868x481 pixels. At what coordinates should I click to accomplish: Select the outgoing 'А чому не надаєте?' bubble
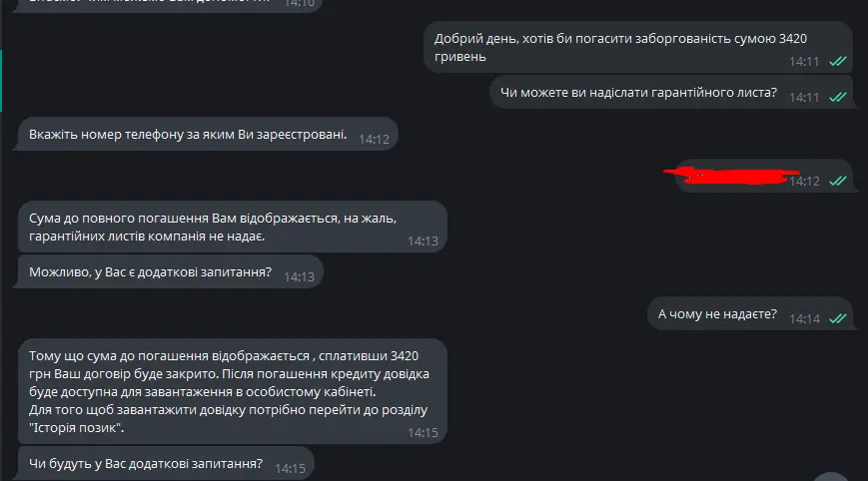click(749, 313)
